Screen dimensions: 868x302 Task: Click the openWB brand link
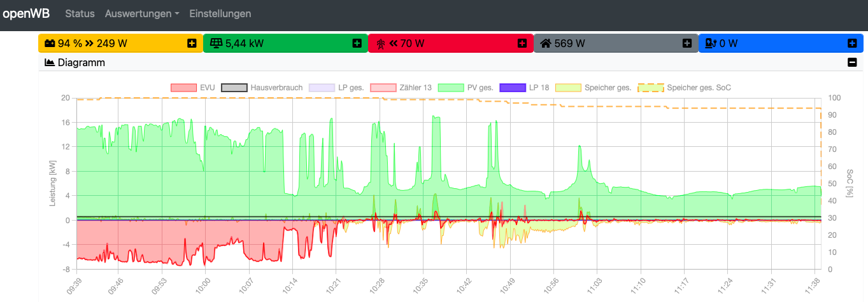(26, 13)
